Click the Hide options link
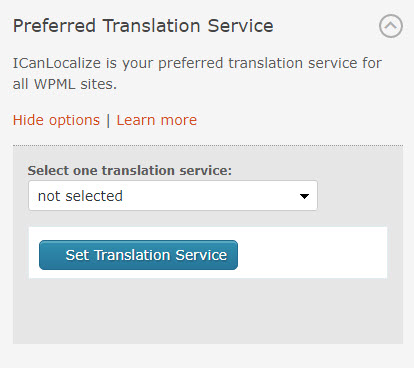 click(56, 120)
